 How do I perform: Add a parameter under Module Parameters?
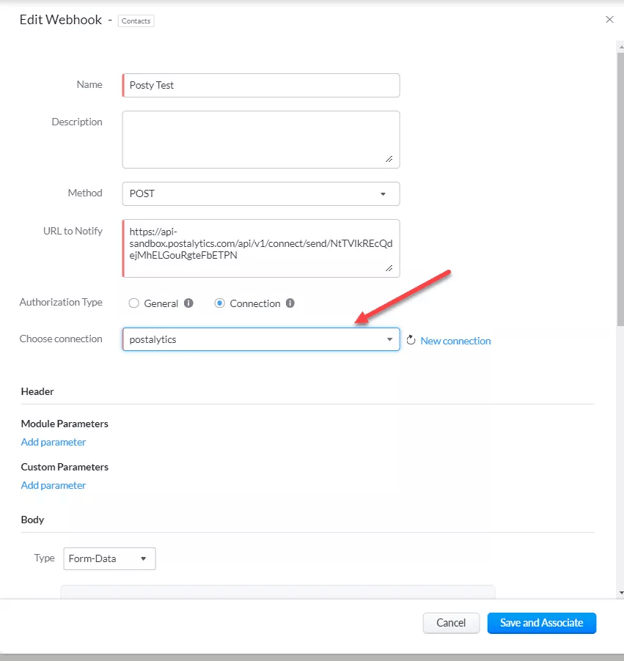point(53,442)
